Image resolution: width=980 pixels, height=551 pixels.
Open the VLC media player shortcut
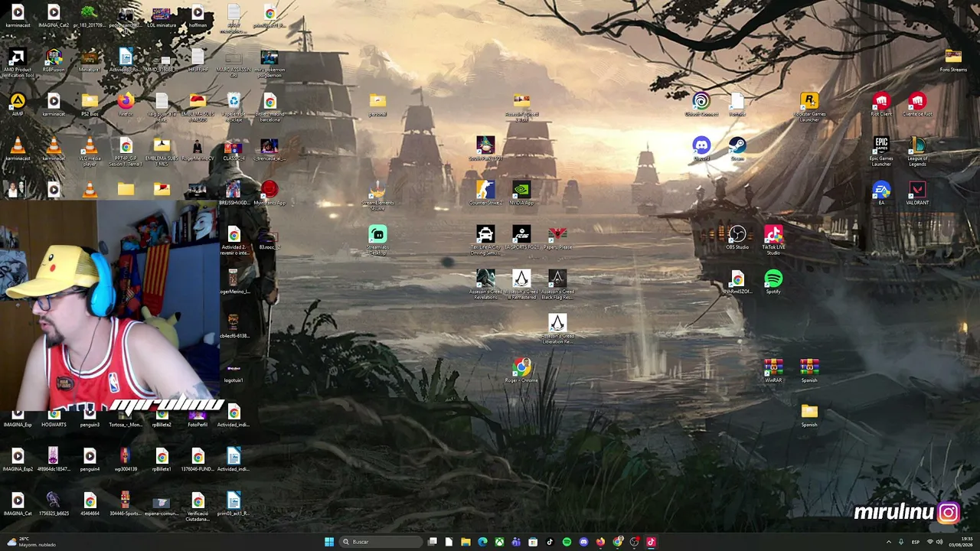point(90,150)
